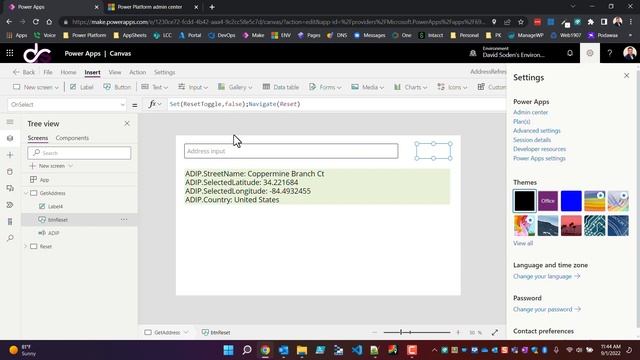The width and height of the screenshot is (640, 360).
Task: Open the Data cylinder icon in left sidebar
Action: [10, 171]
